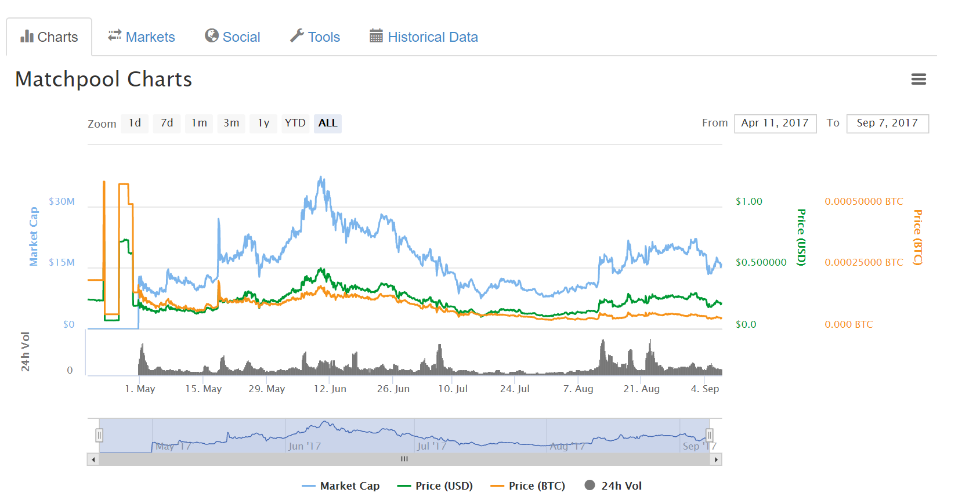The image size is (980, 496).
Task: Click the Social globe icon
Action: tap(212, 36)
